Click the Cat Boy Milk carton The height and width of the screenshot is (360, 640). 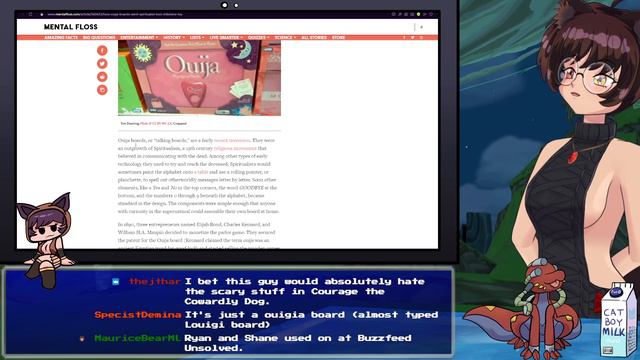[x=618, y=320]
